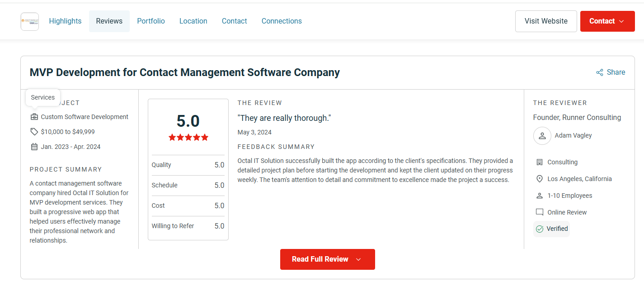Click the price tag icon next to budget
The width and height of the screenshot is (644, 282).
point(34,131)
